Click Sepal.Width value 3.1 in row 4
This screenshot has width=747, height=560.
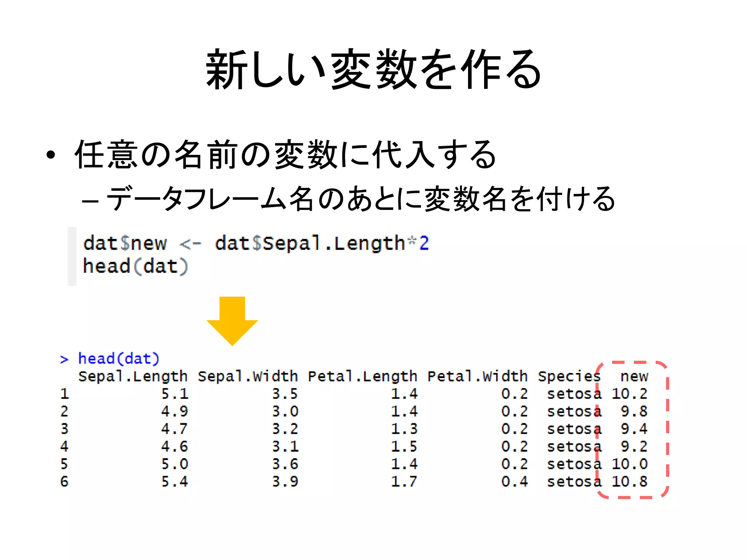tap(285, 446)
